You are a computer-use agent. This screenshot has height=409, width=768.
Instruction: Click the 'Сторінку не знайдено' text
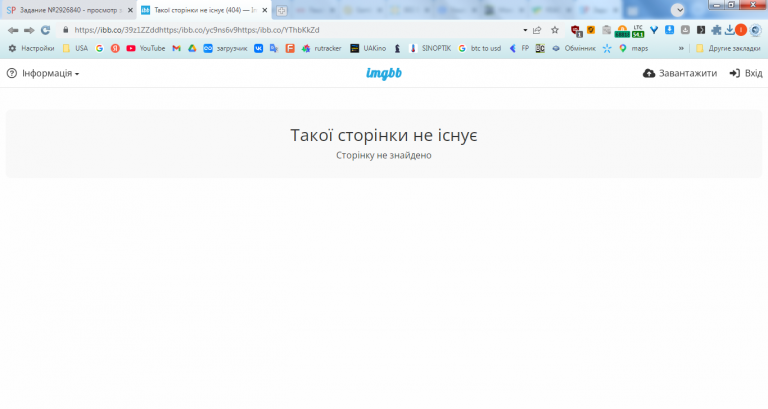(x=384, y=155)
